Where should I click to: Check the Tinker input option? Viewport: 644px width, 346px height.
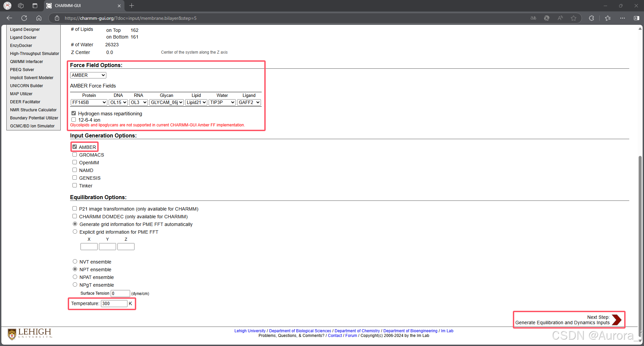pyautogui.click(x=75, y=185)
